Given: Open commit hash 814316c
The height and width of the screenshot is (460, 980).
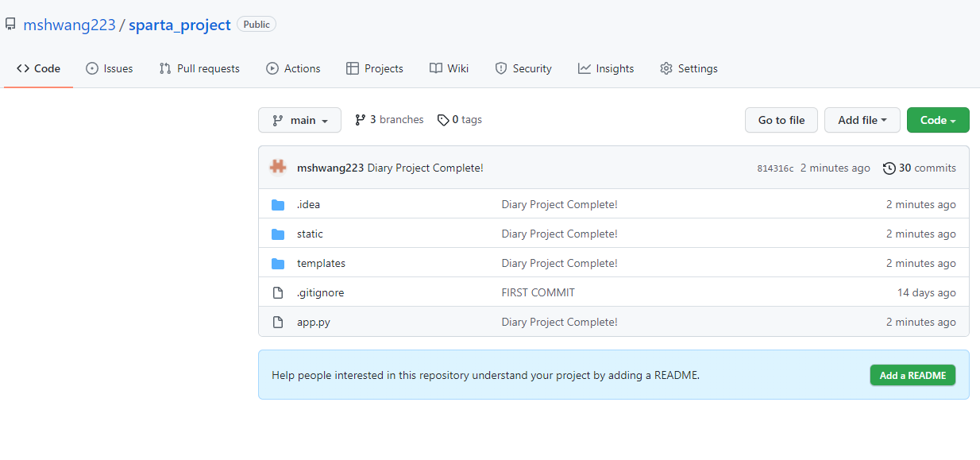Looking at the screenshot, I should point(775,168).
